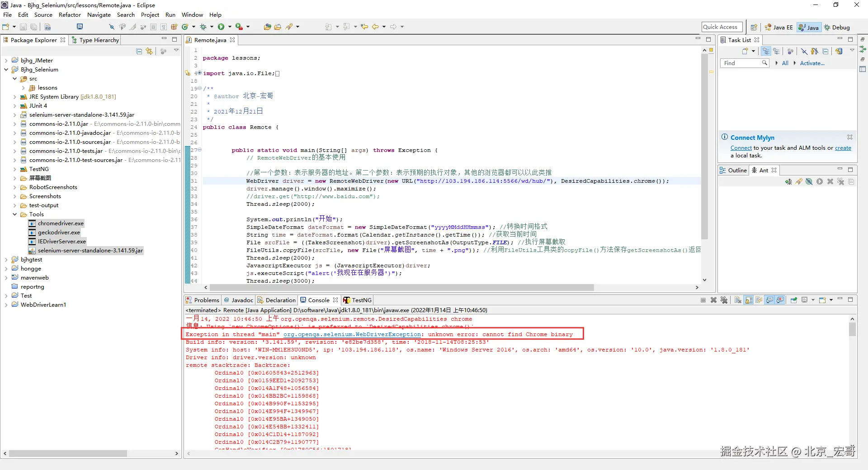Screen dimensions: 868x470
Task: Launch Debug with the bug icon
Action: point(203,27)
